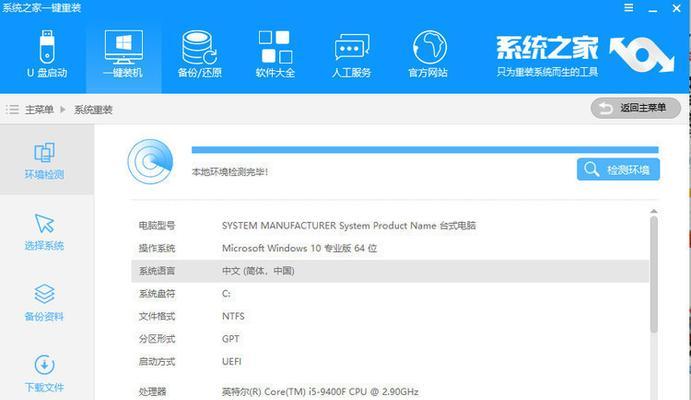The height and width of the screenshot is (400, 691).
Task: Open the 软件大全 software collection
Action: [x=275, y=54]
